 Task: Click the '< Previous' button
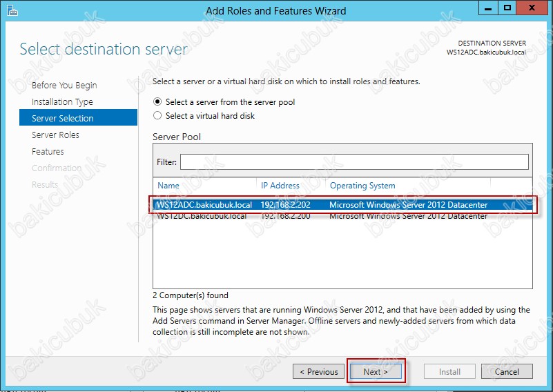[318, 371]
